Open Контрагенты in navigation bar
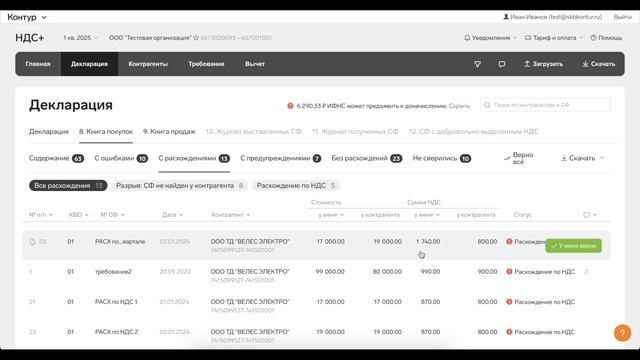The height and width of the screenshot is (360, 640). pos(148,64)
